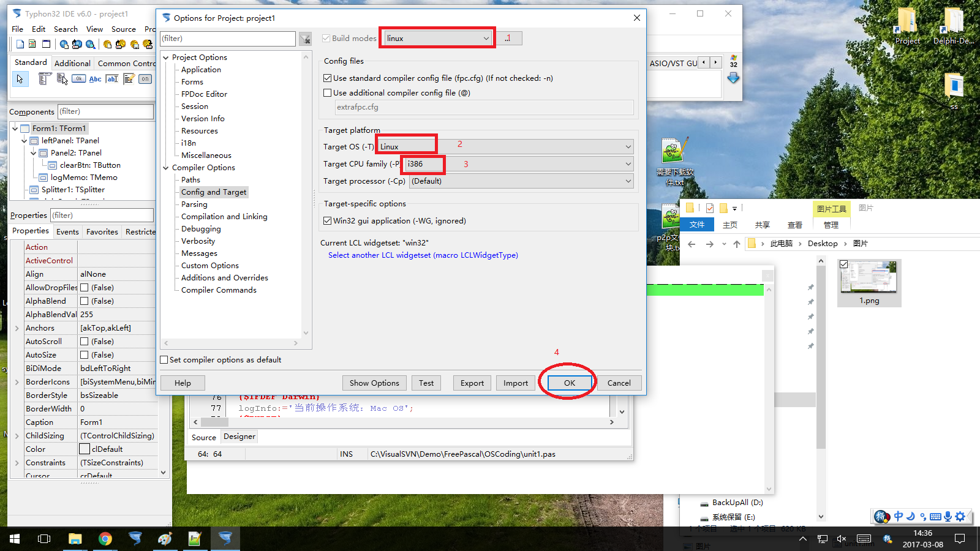The width and height of the screenshot is (980, 551).
Task: Click the blank page New Unit icon
Action: point(20,44)
